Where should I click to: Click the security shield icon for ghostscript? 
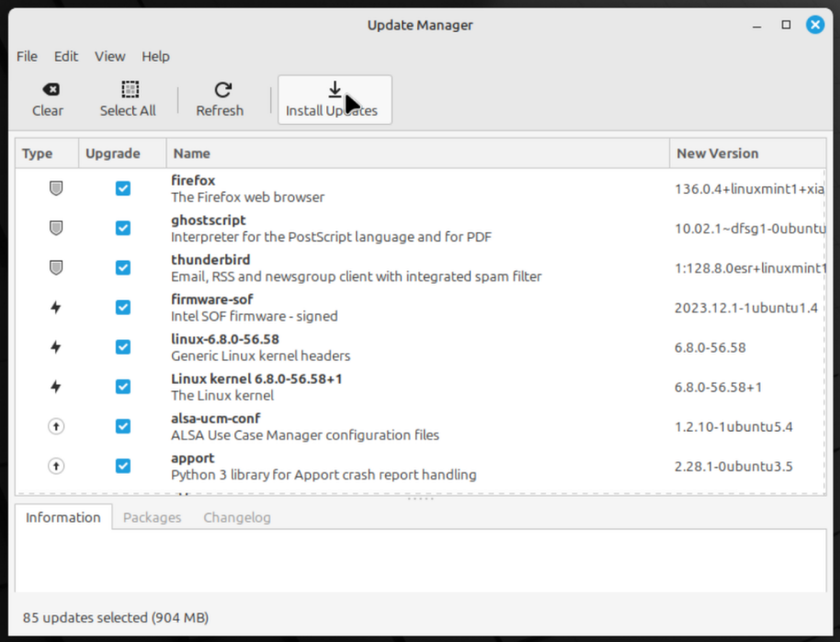pos(56,228)
